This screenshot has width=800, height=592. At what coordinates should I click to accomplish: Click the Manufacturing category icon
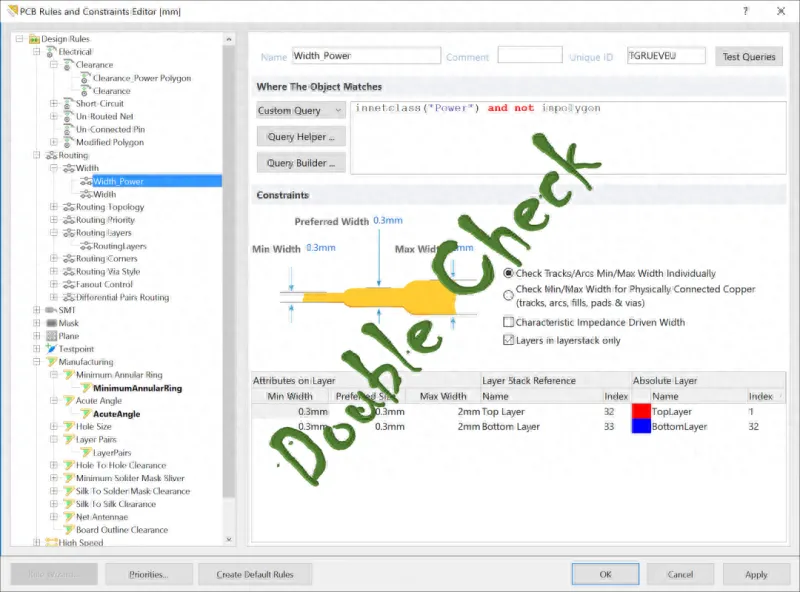[x=53, y=361]
